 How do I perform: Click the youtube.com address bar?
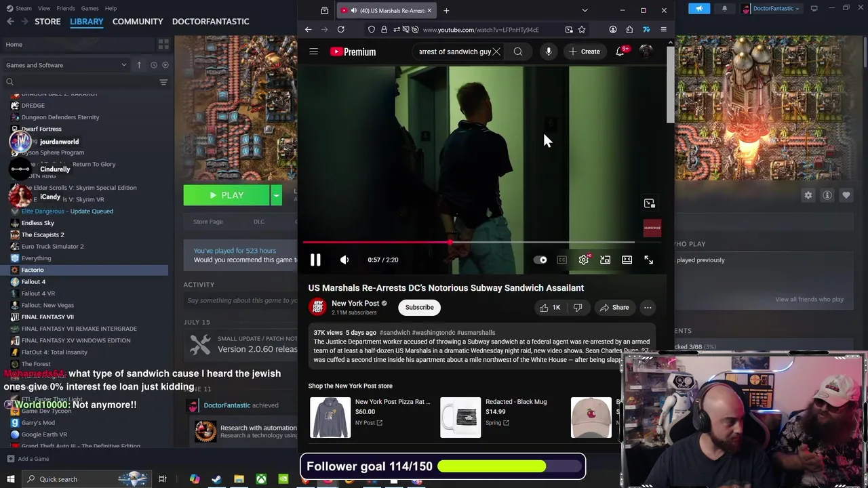click(480, 30)
